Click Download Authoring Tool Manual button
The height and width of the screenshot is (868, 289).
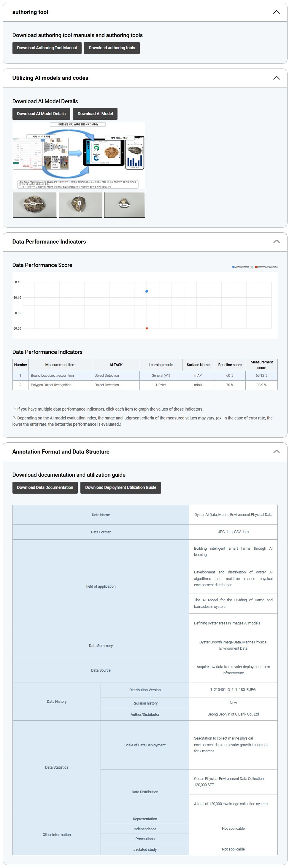pyautogui.click(x=47, y=48)
